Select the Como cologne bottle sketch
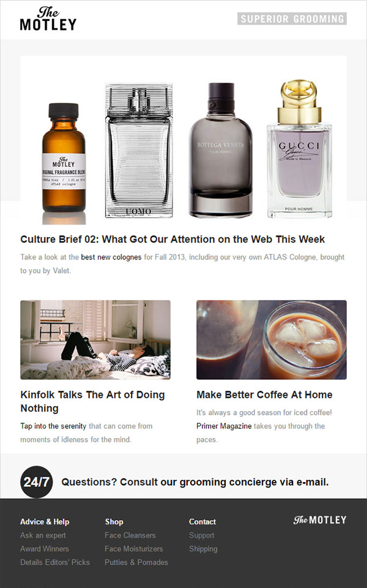The height and width of the screenshot is (588, 367). click(139, 151)
